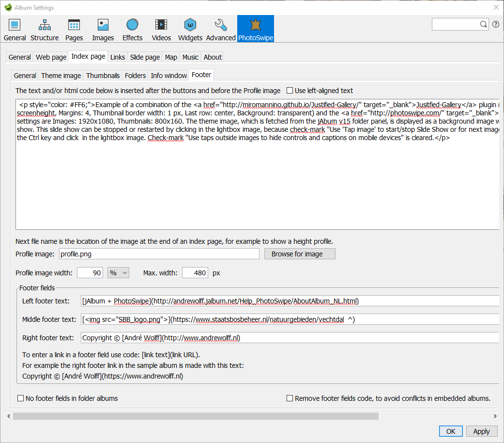Open the Advanced settings icon
The image size is (504, 443).
click(x=220, y=28)
